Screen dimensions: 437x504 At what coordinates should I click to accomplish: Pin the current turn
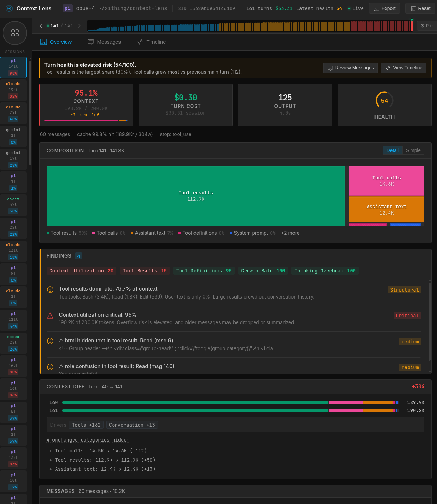pos(427,26)
